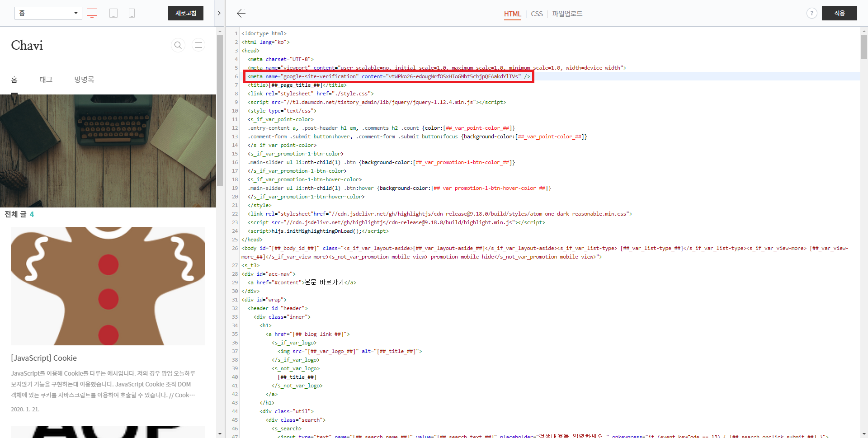The width and height of the screenshot is (868, 438).
Task: Click the jquery-1.12.4.min.js script line
Action: [x=377, y=102]
